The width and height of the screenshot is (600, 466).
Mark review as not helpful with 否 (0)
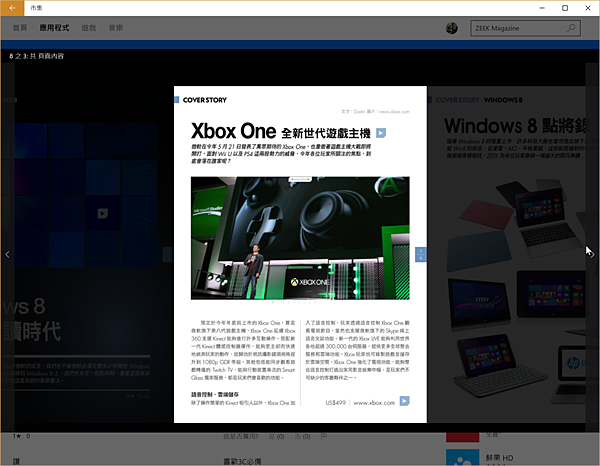pos(302,437)
